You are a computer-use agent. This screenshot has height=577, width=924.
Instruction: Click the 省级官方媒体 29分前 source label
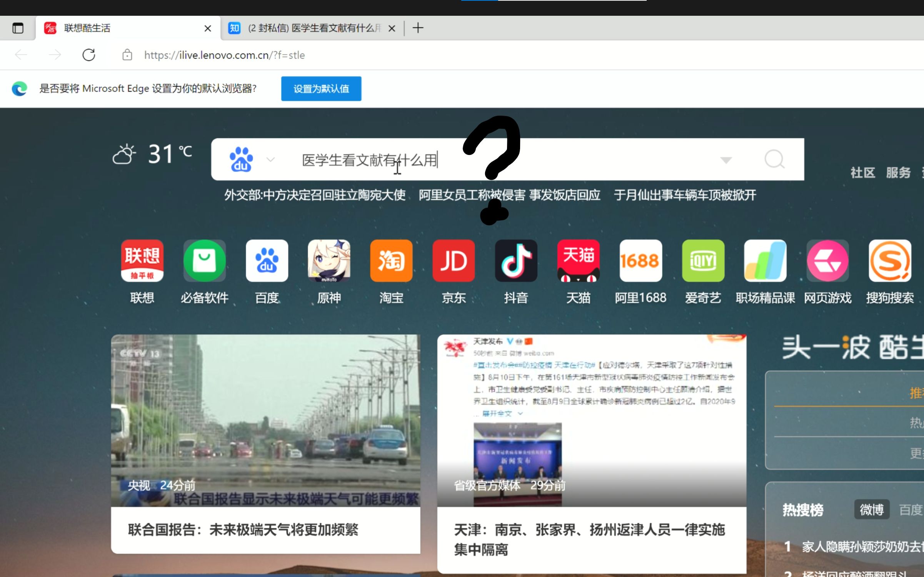(x=510, y=485)
